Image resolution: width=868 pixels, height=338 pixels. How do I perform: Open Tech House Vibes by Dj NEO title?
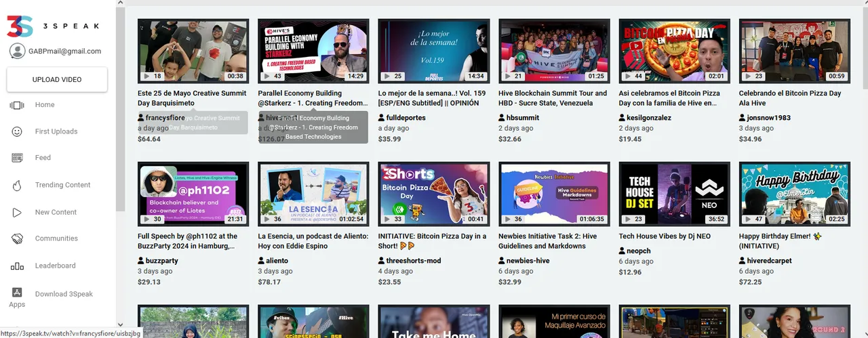point(665,236)
